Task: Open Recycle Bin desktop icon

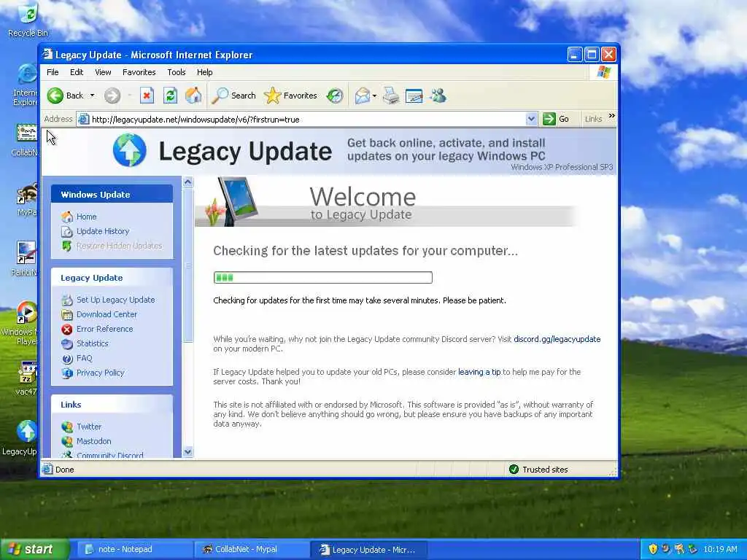Action: pyautogui.click(x=28, y=20)
